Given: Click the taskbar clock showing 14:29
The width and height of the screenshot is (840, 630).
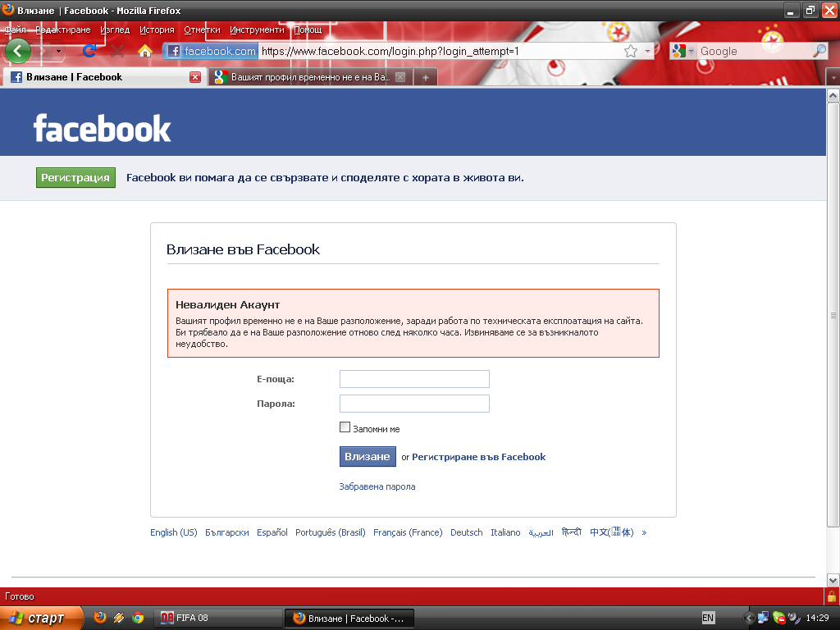Looking at the screenshot, I should 818,618.
